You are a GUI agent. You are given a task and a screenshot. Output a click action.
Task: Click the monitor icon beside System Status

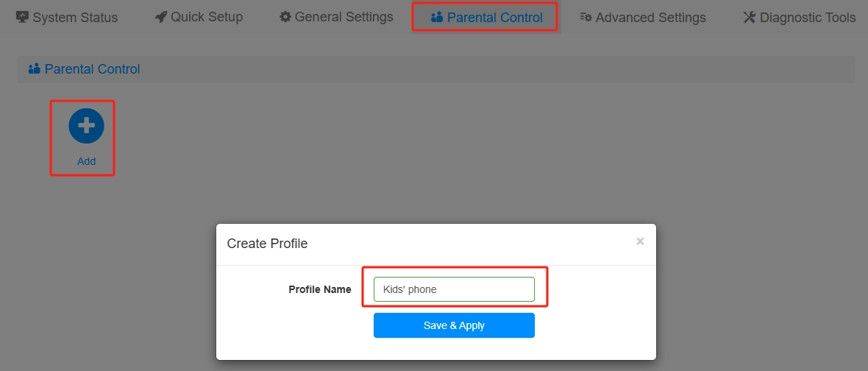click(x=22, y=17)
